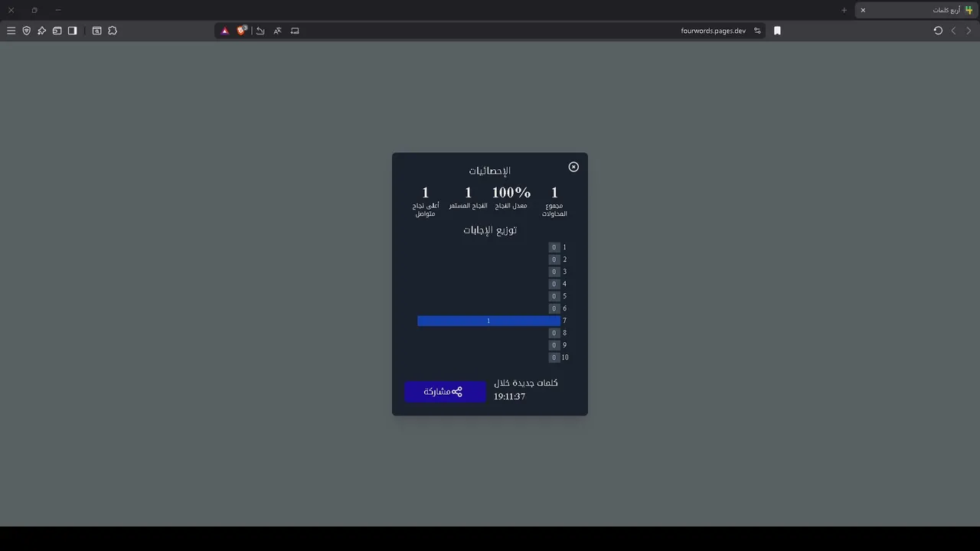Click the مشاركة share button

445,392
